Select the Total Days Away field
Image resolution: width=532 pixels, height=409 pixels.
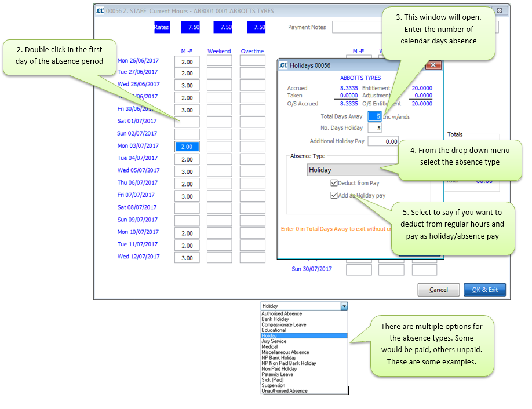[375, 116]
